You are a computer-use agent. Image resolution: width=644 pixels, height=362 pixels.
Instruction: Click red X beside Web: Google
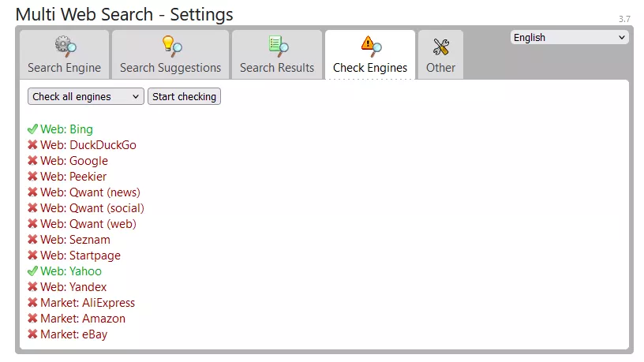pos(32,161)
